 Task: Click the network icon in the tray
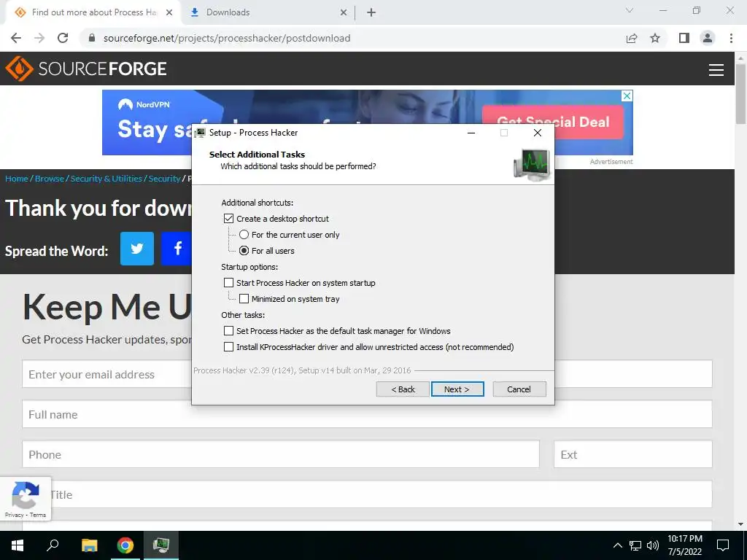(x=635, y=545)
